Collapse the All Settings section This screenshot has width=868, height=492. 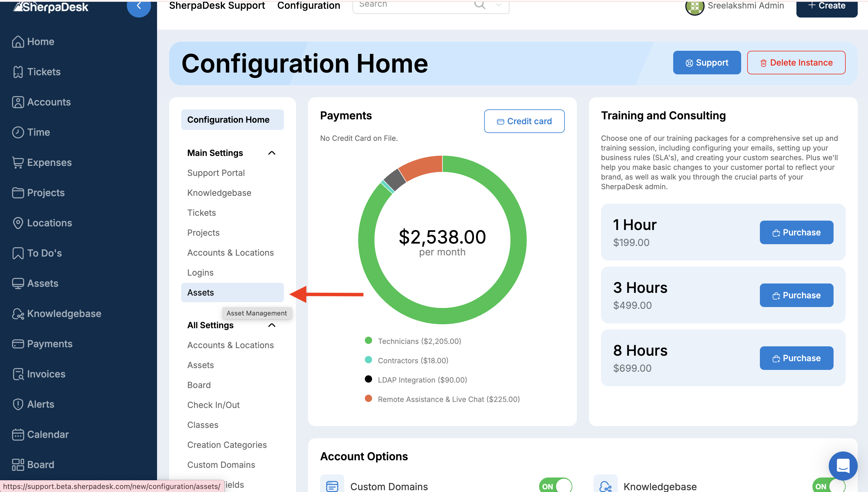(x=272, y=325)
